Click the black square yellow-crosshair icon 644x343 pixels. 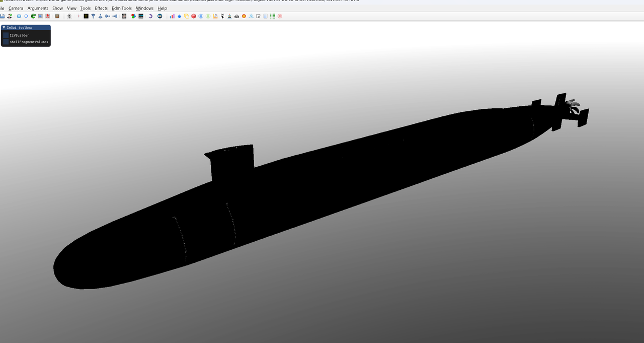[x=86, y=16]
